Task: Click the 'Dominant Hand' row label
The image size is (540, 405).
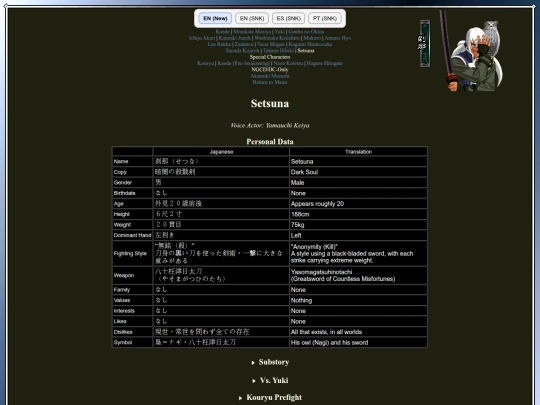Action: pyautogui.click(x=133, y=235)
